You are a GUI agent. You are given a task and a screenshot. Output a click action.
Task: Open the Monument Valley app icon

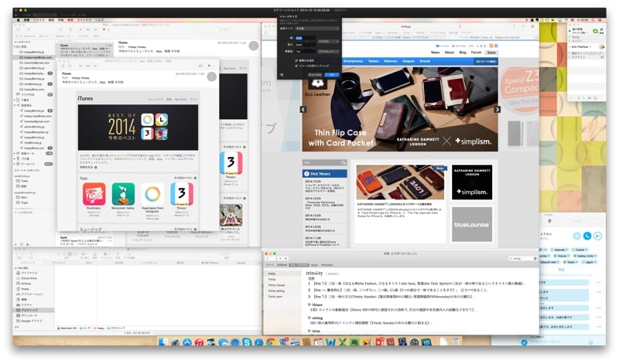pos(123,193)
